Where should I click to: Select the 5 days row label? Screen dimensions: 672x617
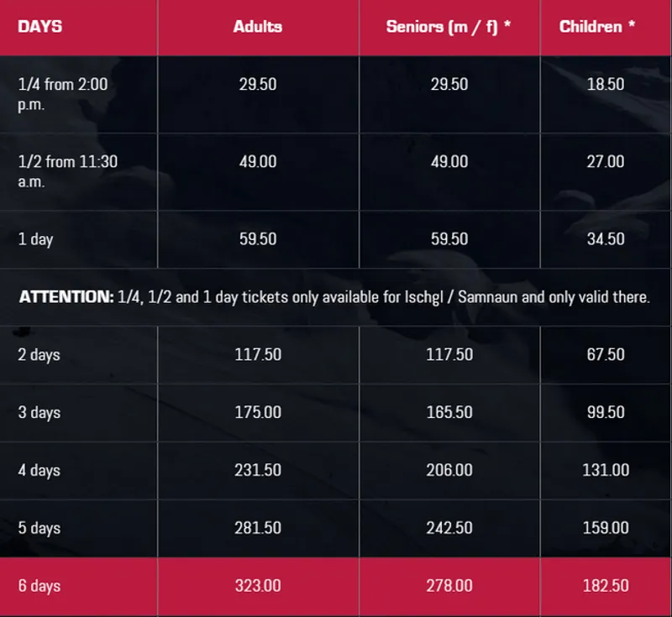39,528
